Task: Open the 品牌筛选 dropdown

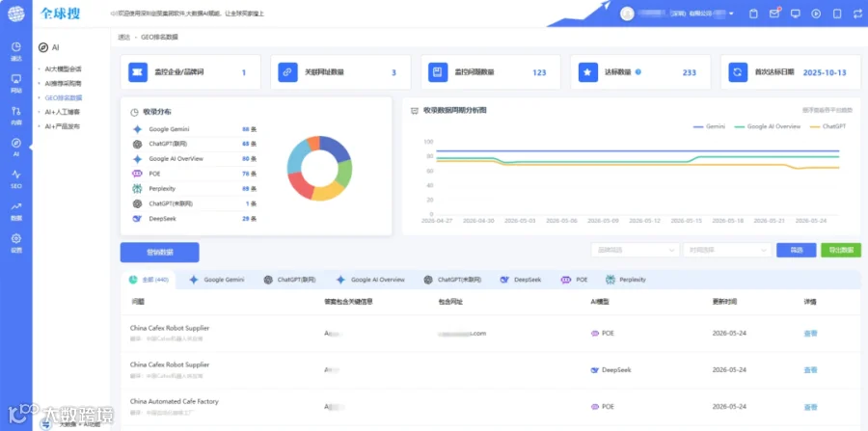Action: click(x=635, y=250)
